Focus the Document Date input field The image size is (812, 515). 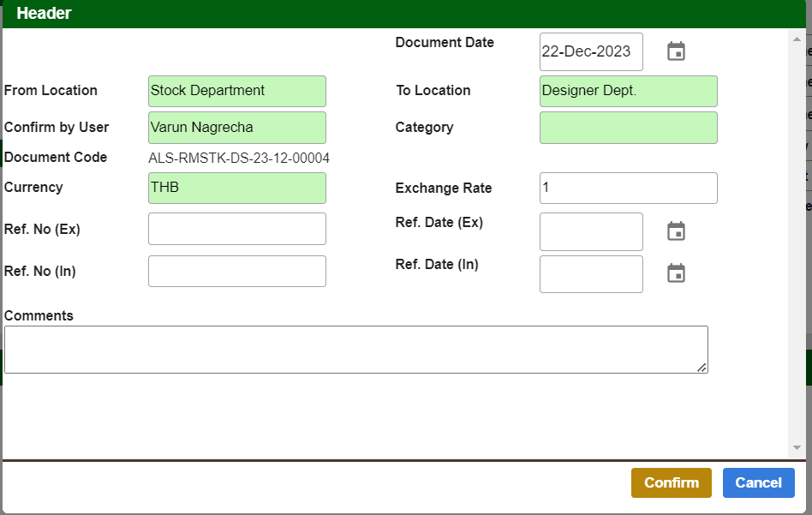pos(591,51)
